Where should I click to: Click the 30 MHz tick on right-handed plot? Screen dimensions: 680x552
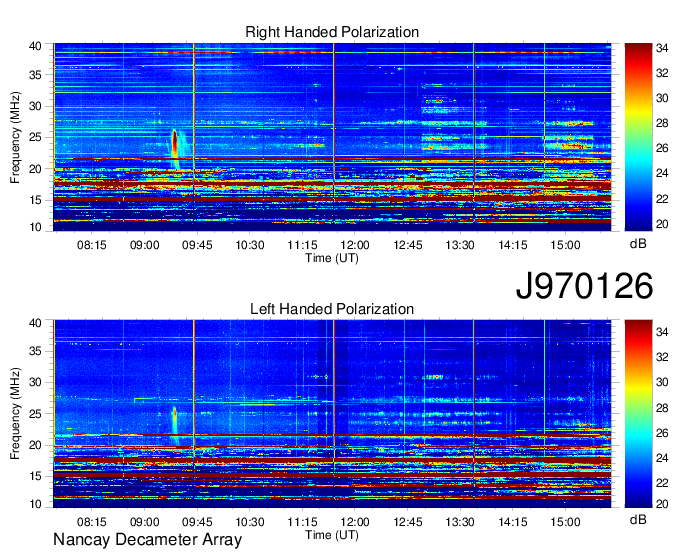[35, 106]
